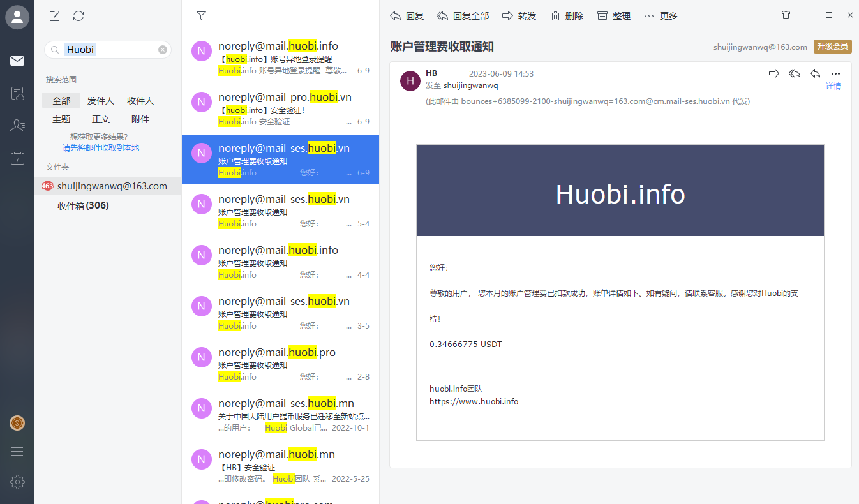Image resolution: width=859 pixels, height=504 pixels.
Task: Click the 回复全部 reply-all toolbar button
Action: click(463, 16)
